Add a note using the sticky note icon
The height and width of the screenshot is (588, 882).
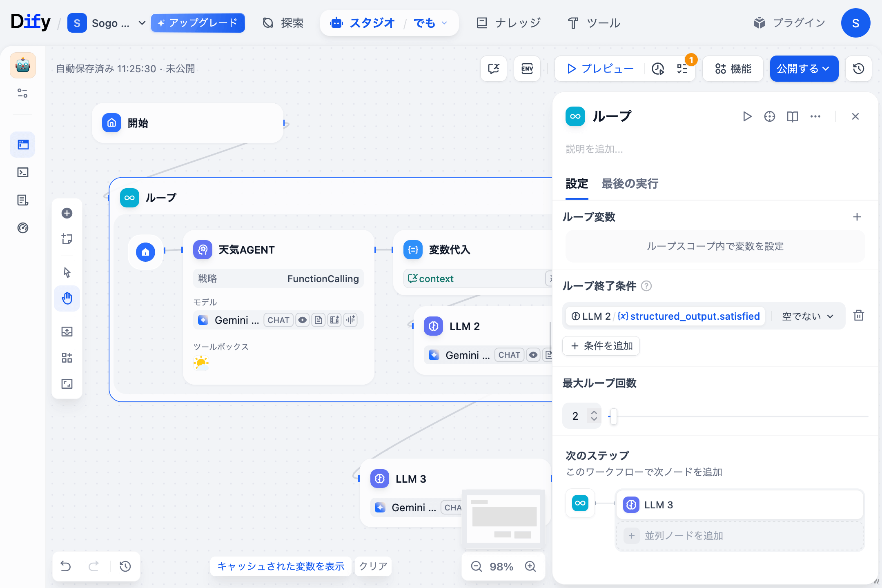coord(67,239)
